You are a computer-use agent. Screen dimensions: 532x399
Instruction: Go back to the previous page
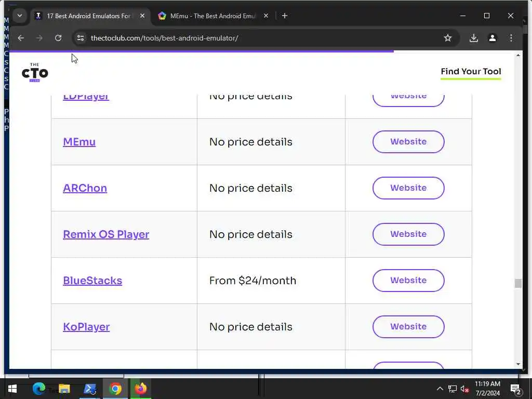point(21,38)
